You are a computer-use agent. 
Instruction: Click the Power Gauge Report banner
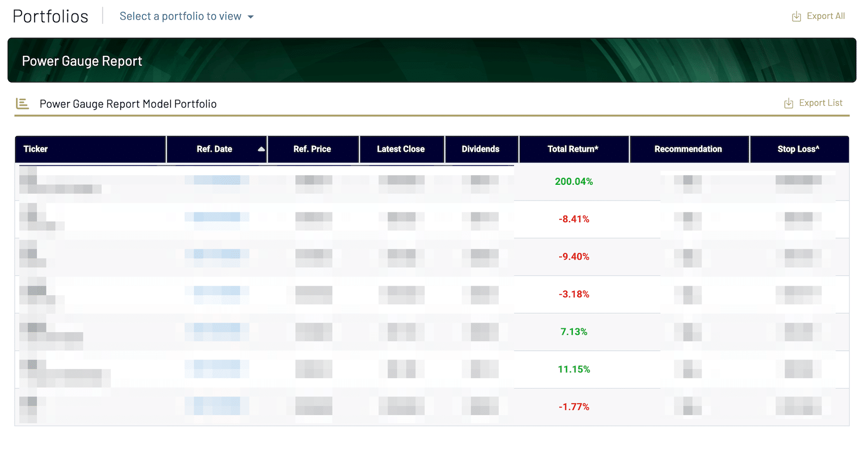pyautogui.click(x=432, y=60)
